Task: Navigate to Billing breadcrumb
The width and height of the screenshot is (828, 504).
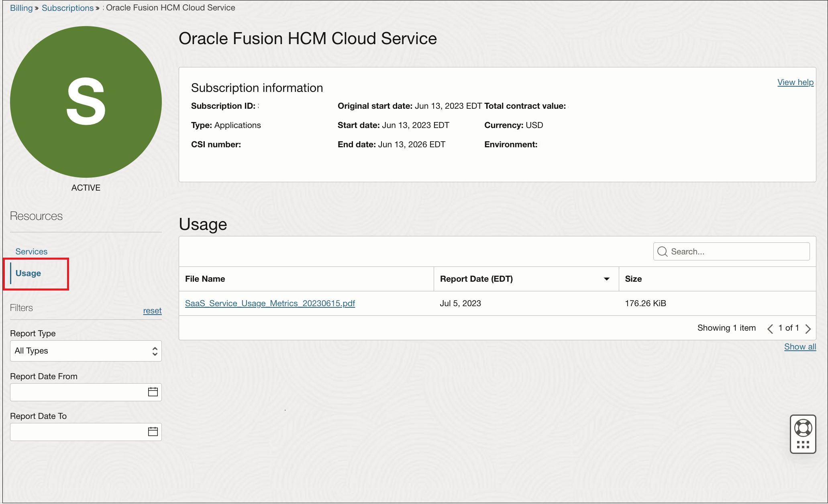Action: (21, 8)
